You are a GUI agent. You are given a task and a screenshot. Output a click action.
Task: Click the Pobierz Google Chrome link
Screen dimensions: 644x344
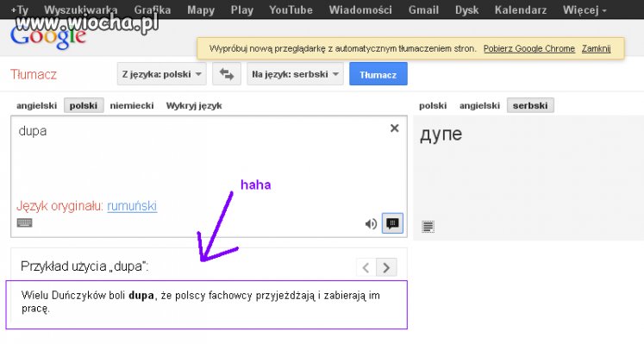coord(529,48)
